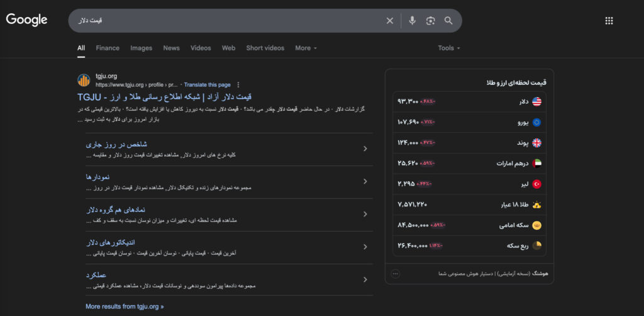644x316 pixels.
Task: Click the طلا ۱۸ عیار label
Action: pyautogui.click(x=513, y=204)
